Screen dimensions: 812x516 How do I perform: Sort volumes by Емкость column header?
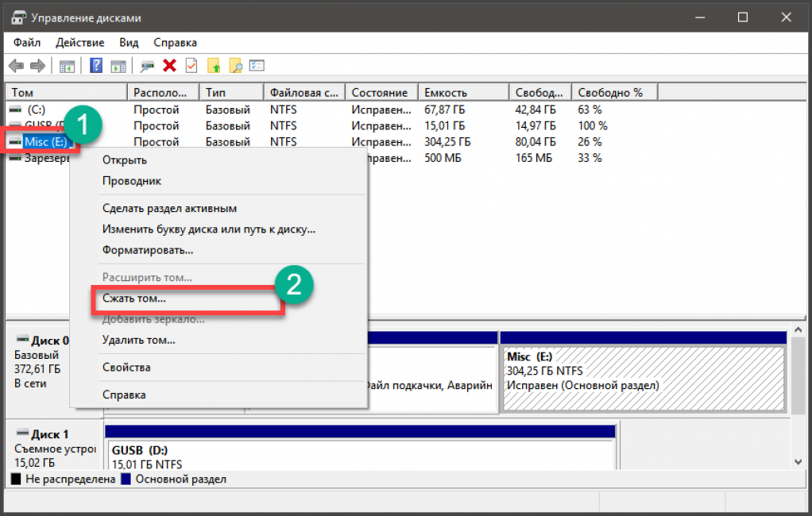446,93
